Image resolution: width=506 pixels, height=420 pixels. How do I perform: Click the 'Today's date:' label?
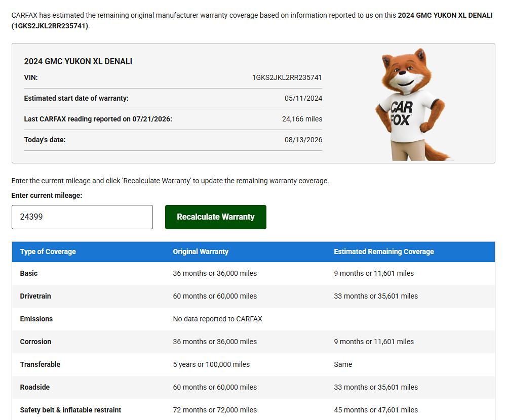pyautogui.click(x=45, y=140)
